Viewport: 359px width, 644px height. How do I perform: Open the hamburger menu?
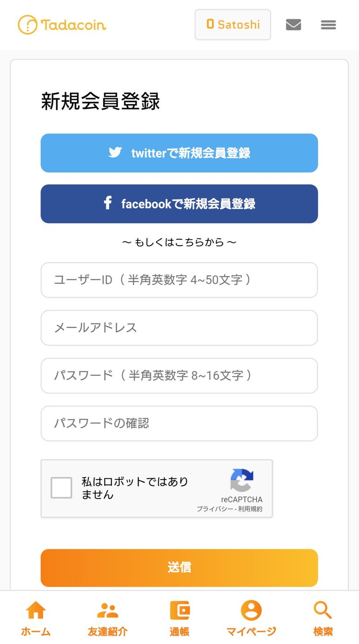tap(328, 25)
